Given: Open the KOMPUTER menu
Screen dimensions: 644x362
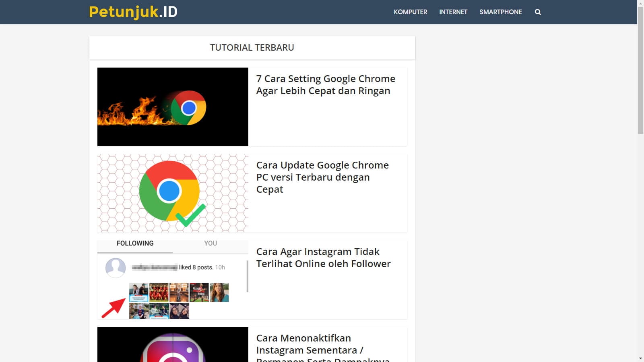Looking at the screenshot, I should [x=410, y=12].
